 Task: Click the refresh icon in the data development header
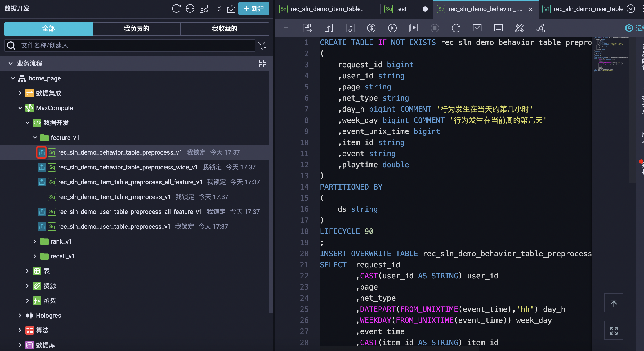[176, 9]
